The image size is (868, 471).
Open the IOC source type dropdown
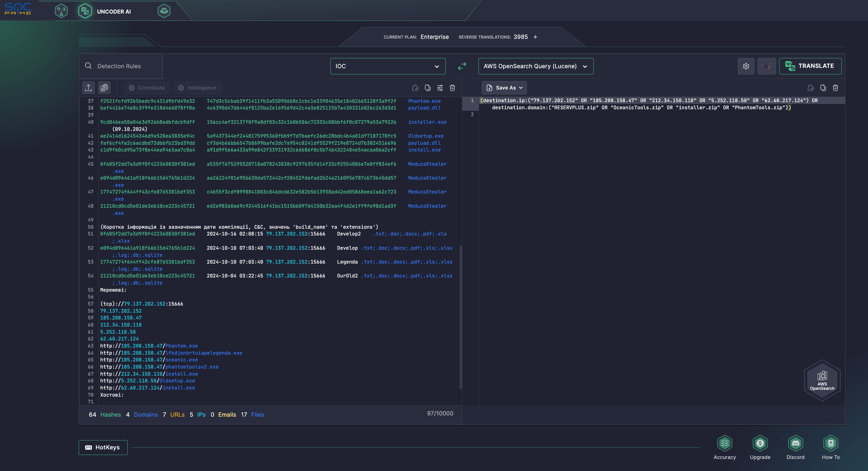click(x=388, y=66)
